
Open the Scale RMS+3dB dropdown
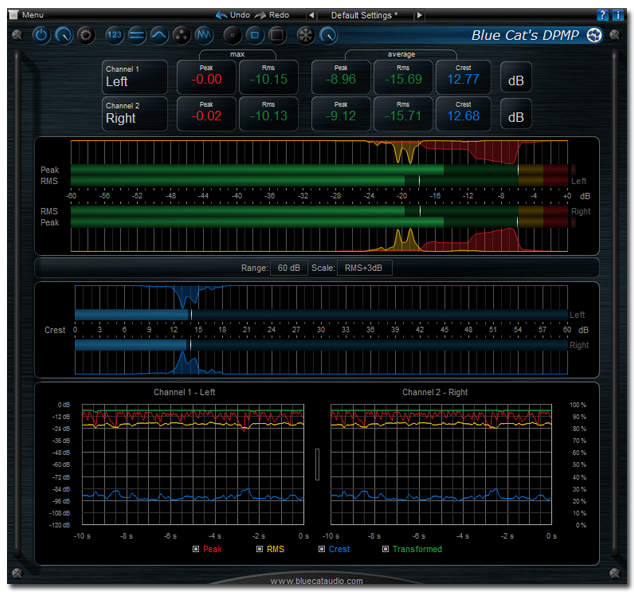click(x=364, y=268)
